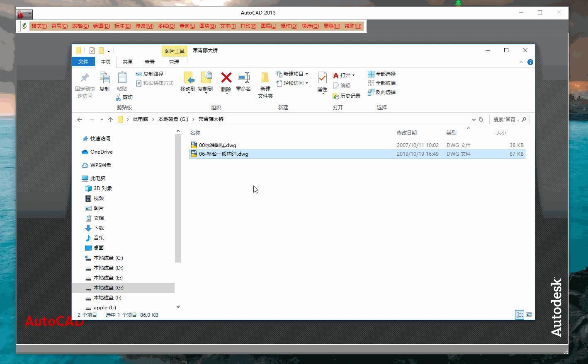Click the search box 搜索"常青...

tap(510, 119)
